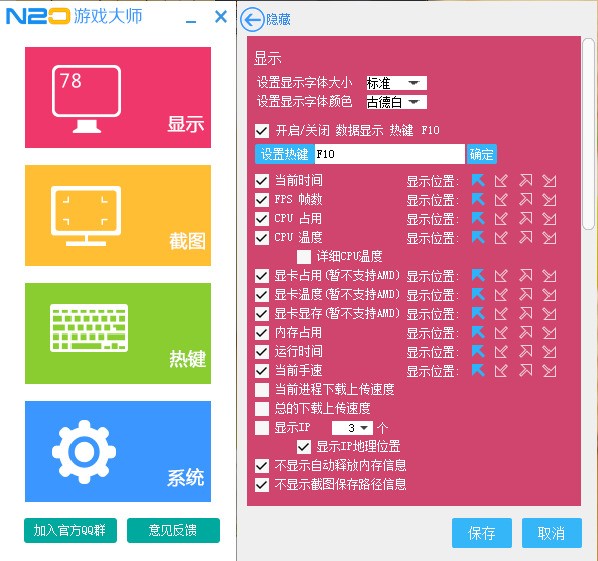Image resolution: width=598 pixels, height=561 pixels.
Task: Uncheck 不显示截图保存路径信息 option
Action: (262, 484)
